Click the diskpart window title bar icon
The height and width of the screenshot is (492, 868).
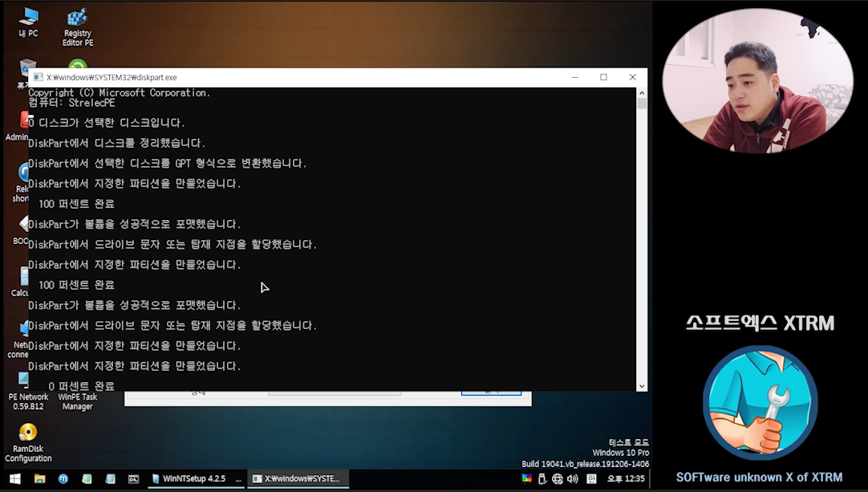click(x=39, y=77)
